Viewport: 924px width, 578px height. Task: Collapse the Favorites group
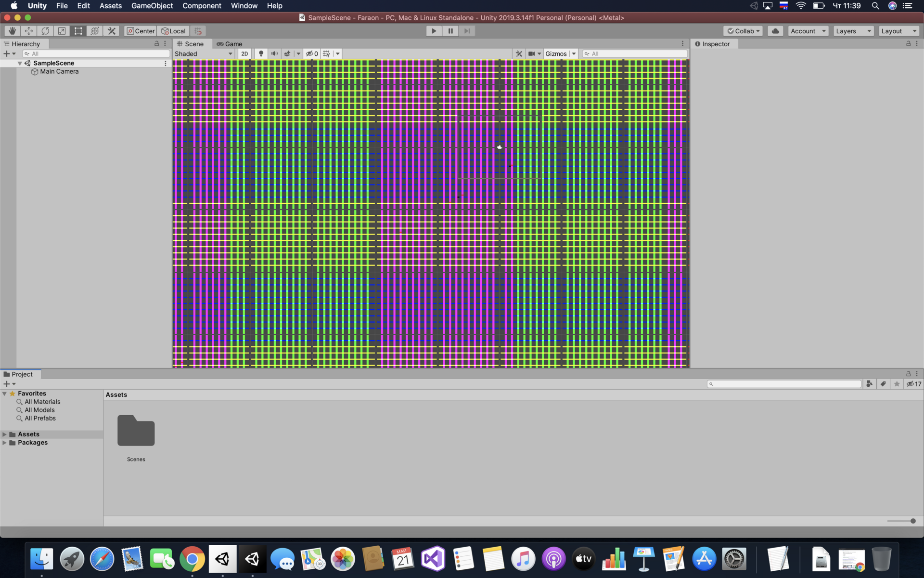(x=4, y=394)
